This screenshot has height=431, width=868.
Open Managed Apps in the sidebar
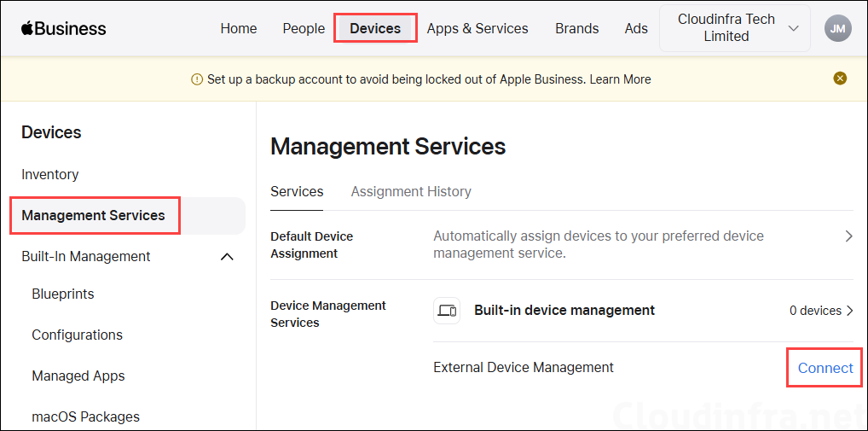click(78, 376)
